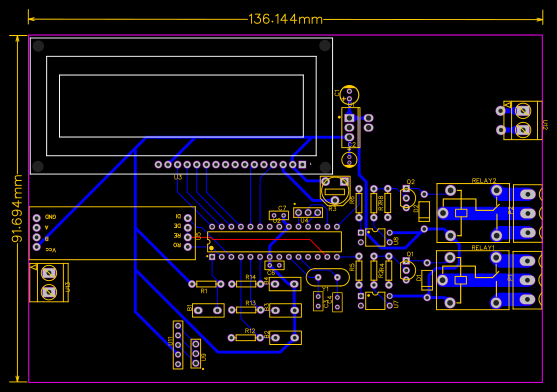Click the RO pad on the module
The width and height of the screenshot is (557, 392).
[188, 246]
